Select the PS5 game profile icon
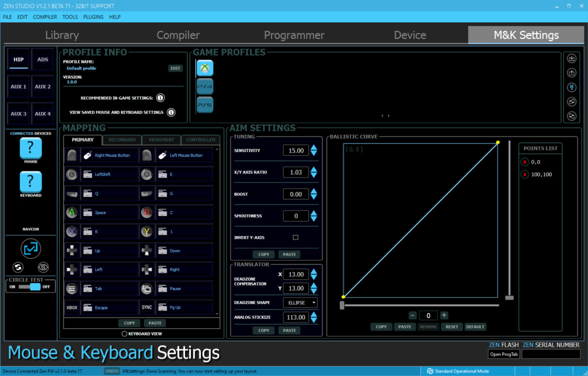Screen dimensions: 588x376 tap(205, 105)
